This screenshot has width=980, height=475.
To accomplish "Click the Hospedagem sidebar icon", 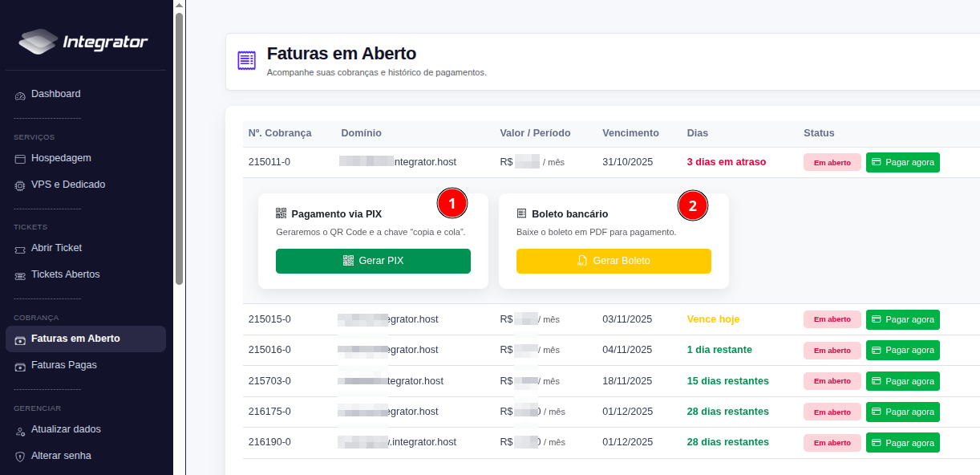I will click(20, 159).
